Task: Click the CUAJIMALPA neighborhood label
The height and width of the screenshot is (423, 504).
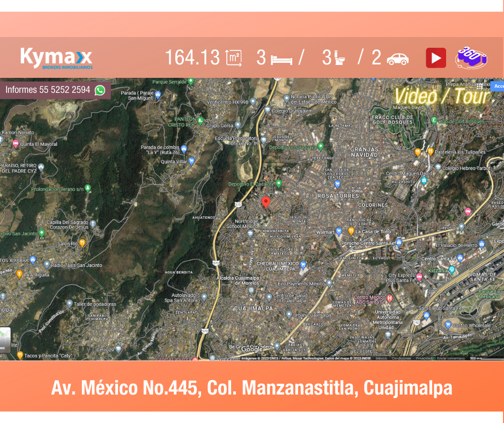Action: click(254, 309)
